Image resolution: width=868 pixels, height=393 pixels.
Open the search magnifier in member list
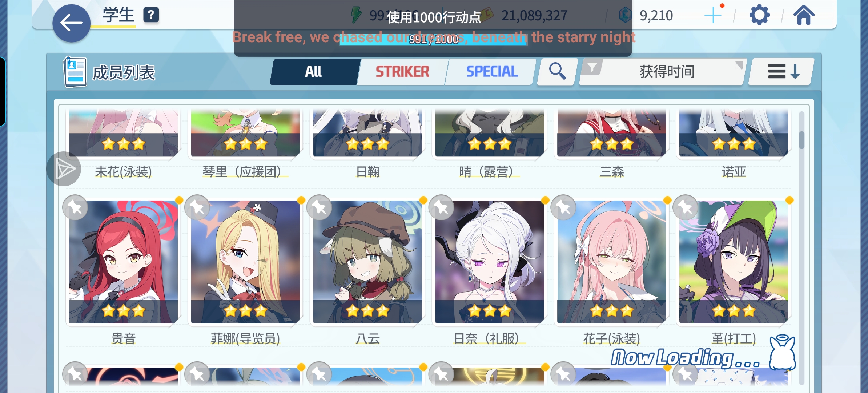coord(557,71)
